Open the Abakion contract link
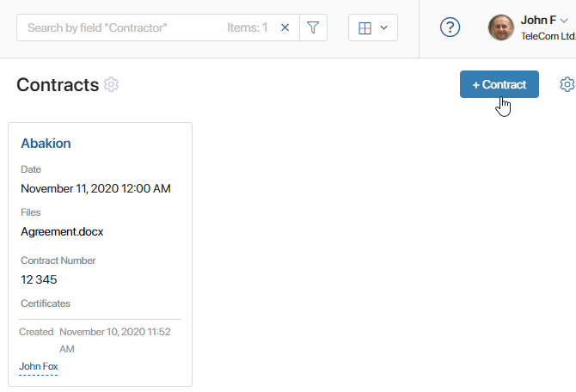This screenshot has height=392, width=576. coord(46,144)
